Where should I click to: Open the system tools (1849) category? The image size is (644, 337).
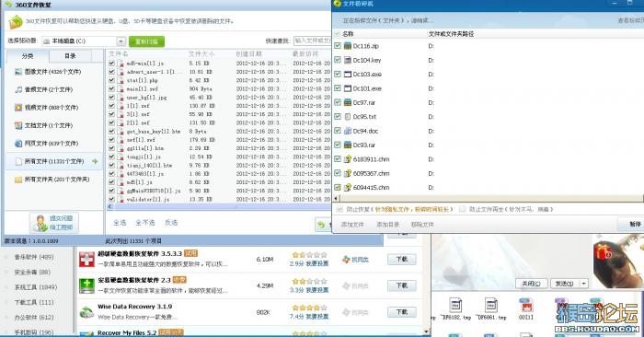tap(35, 287)
